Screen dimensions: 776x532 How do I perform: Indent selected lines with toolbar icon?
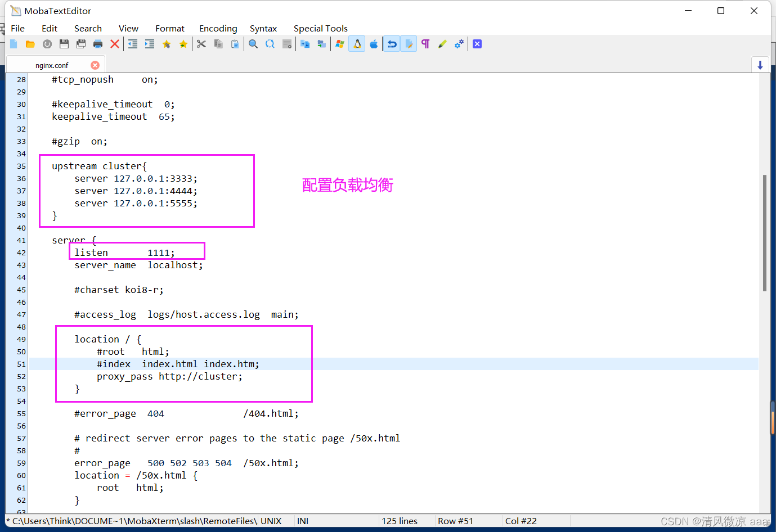coord(150,44)
